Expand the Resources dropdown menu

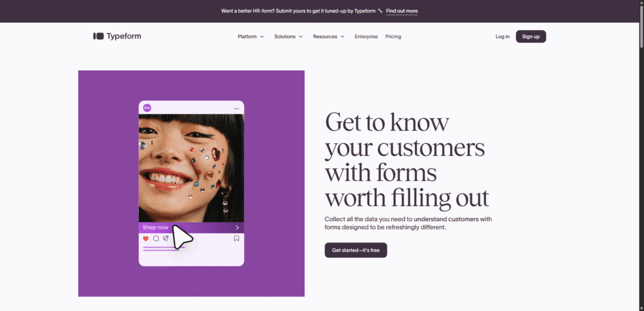pos(328,36)
